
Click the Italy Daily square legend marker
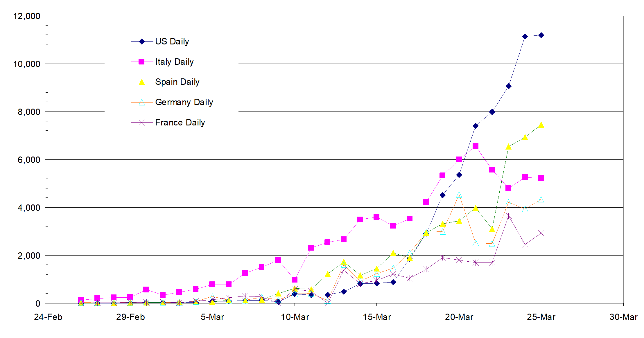pyautogui.click(x=141, y=62)
